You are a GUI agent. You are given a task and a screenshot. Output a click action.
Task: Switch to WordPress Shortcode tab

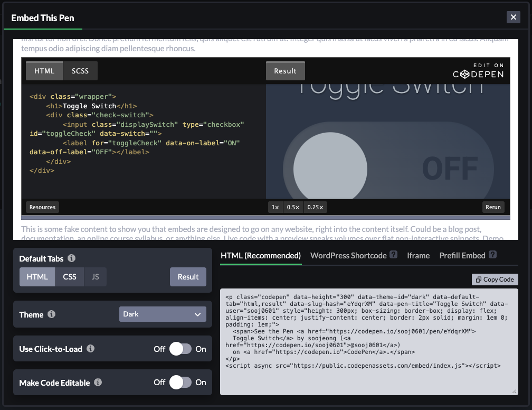[348, 255]
